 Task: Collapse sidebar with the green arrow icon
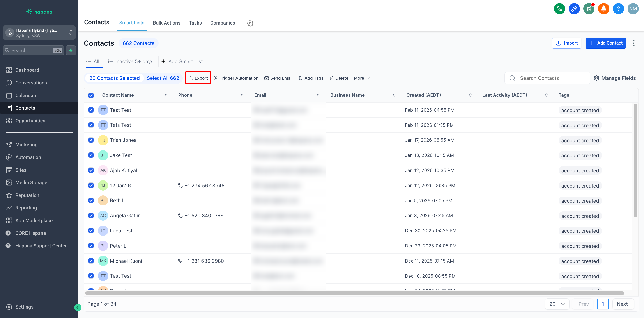tap(78, 307)
